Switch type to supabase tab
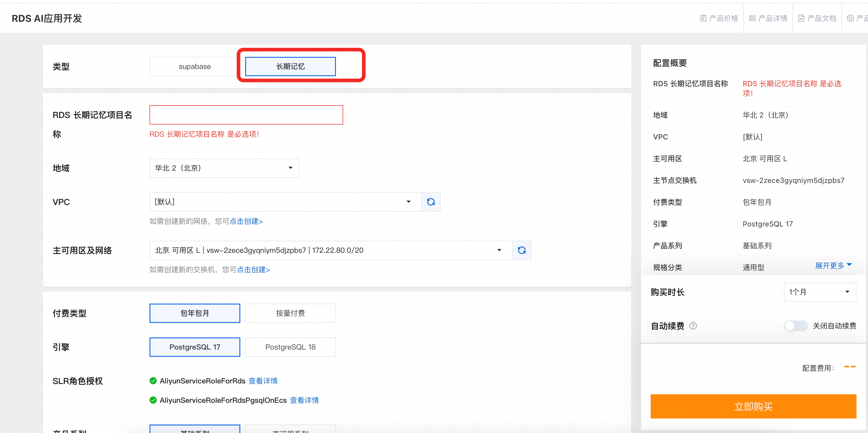 tap(194, 66)
